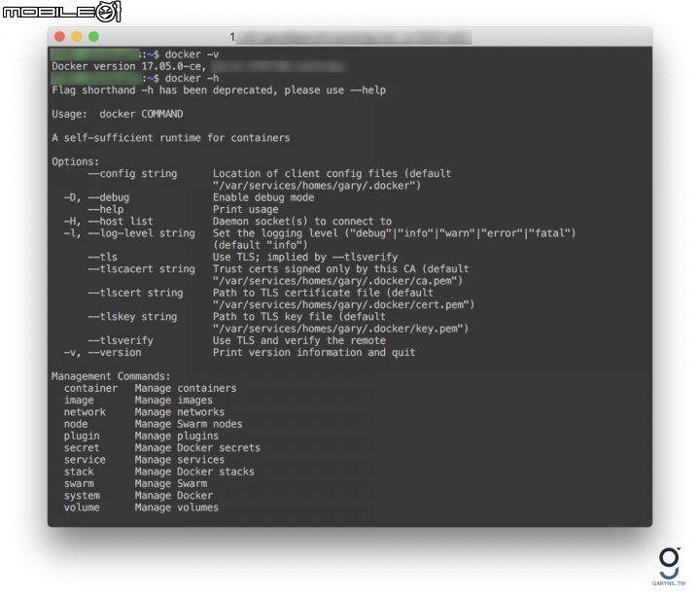700x595 pixels.
Task: Click the red close window button
Action: [x=59, y=37]
